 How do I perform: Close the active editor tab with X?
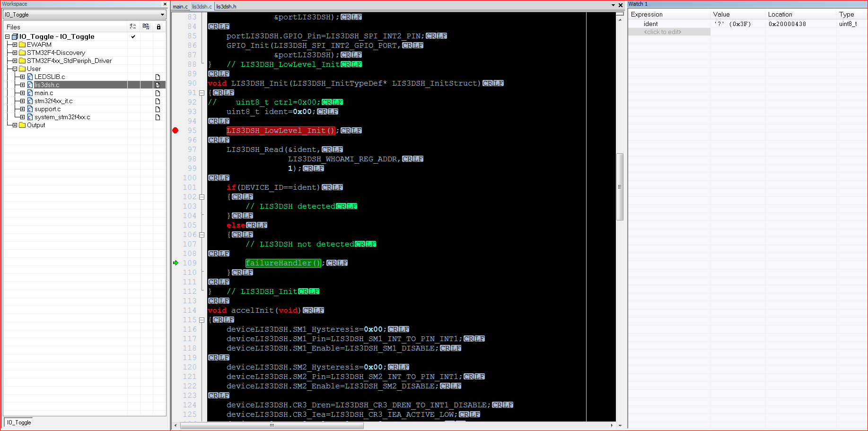621,5
